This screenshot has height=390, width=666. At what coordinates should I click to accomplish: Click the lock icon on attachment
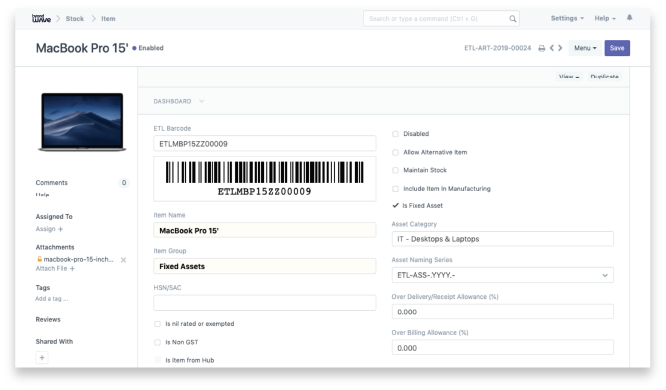point(39,259)
